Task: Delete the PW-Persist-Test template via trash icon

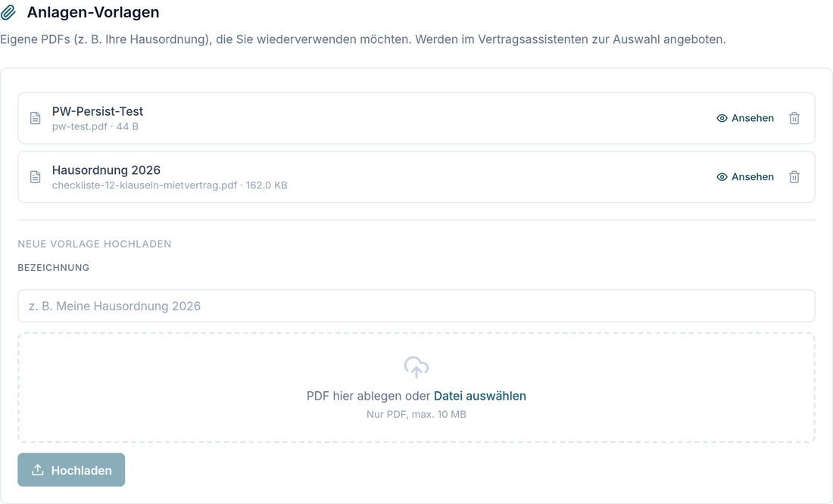Action: (x=794, y=118)
